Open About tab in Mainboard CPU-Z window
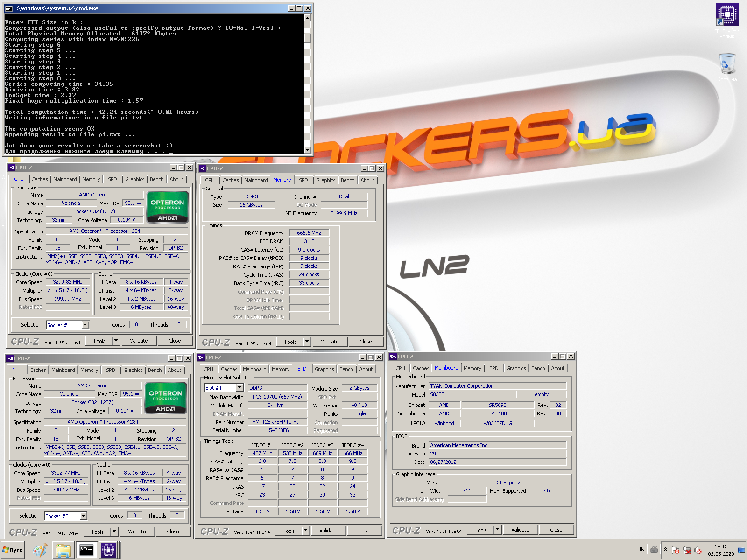This screenshot has height=560, width=747. [x=558, y=368]
